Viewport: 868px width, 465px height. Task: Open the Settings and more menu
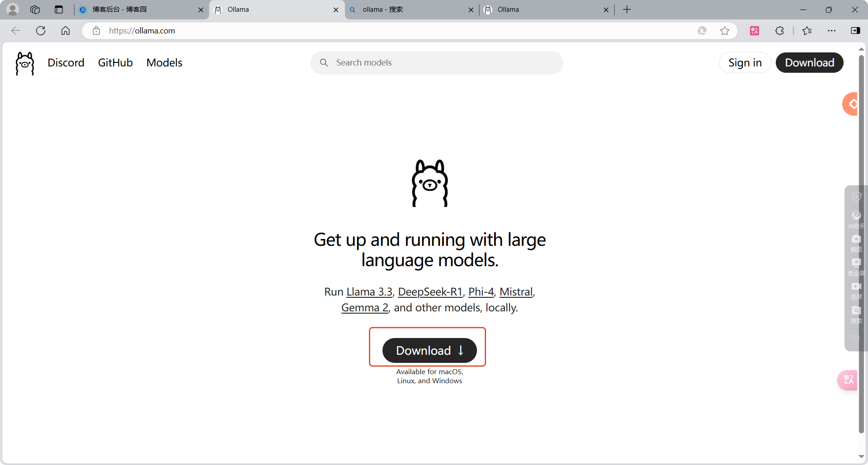832,31
